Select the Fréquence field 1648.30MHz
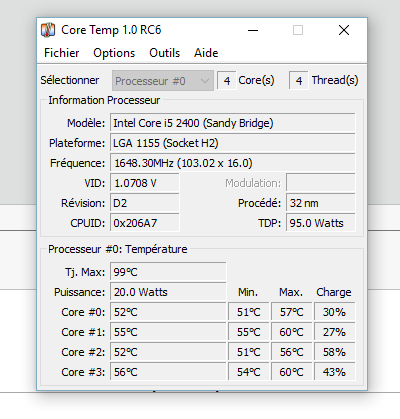Image resolution: width=400 pixels, height=419 pixels. click(x=233, y=163)
